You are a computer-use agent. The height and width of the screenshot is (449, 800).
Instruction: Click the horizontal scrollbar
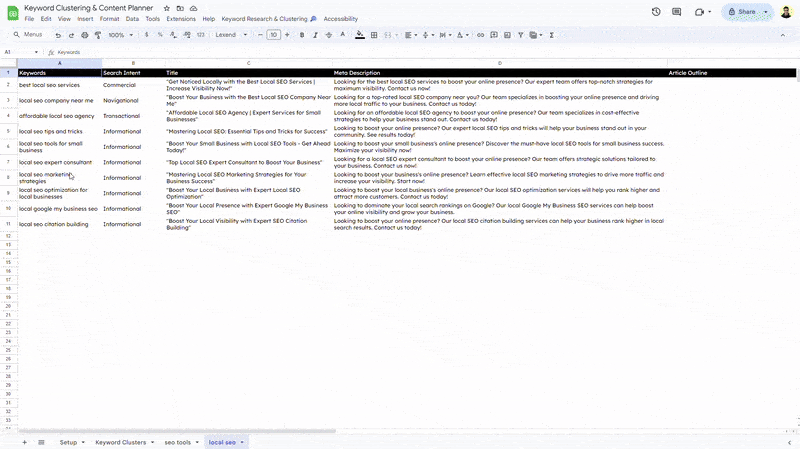(177, 431)
